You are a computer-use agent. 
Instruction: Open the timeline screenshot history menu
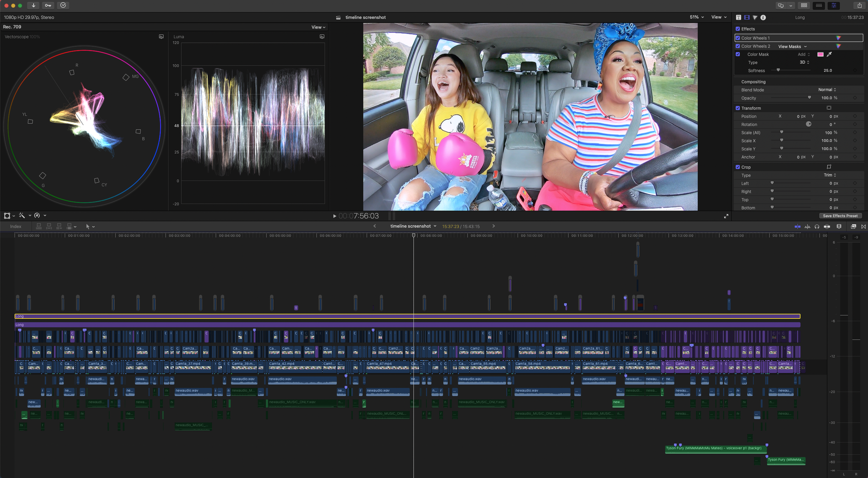coord(413,226)
